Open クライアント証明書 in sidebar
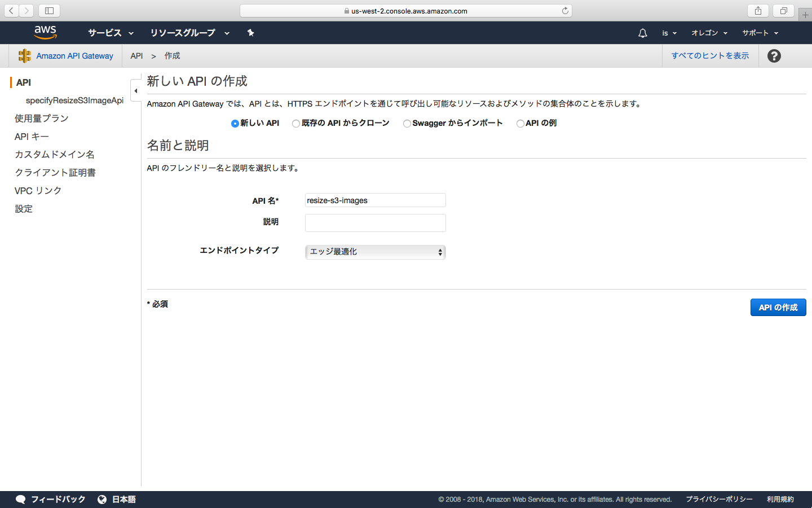 click(55, 173)
